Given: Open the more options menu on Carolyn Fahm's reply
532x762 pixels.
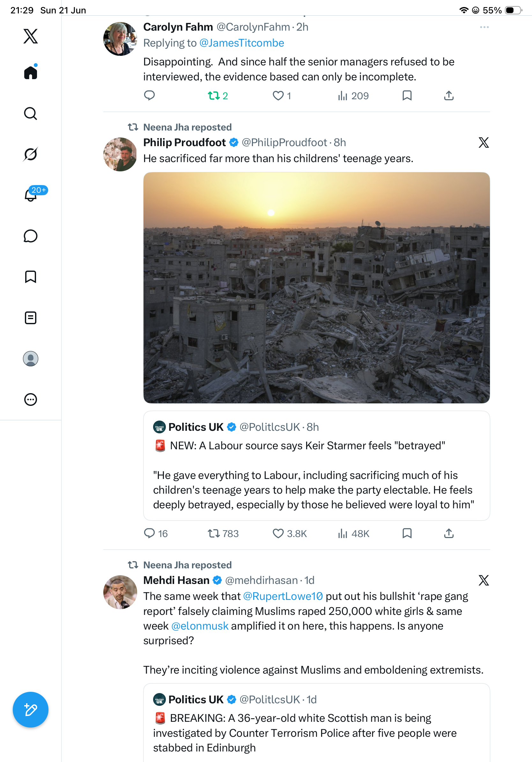Looking at the screenshot, I should (x=484, y=27).
